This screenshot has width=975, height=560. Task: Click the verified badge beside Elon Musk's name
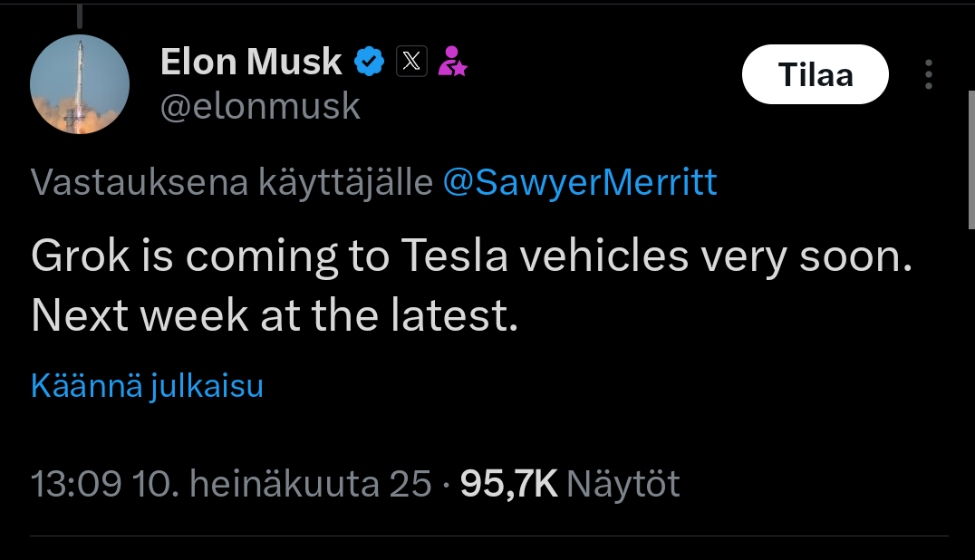(368, 61)
